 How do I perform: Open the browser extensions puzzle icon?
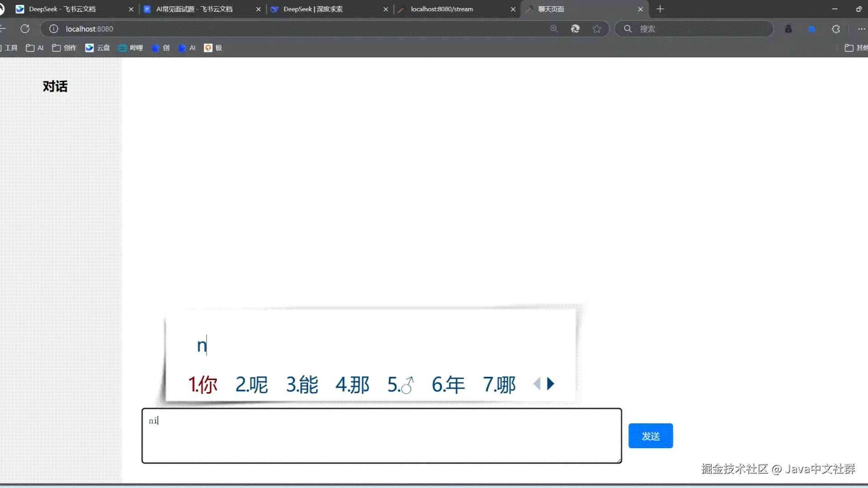(836, 29)
